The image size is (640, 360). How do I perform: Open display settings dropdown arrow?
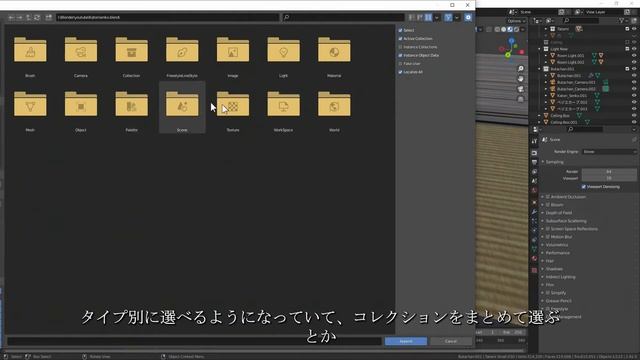437,18
